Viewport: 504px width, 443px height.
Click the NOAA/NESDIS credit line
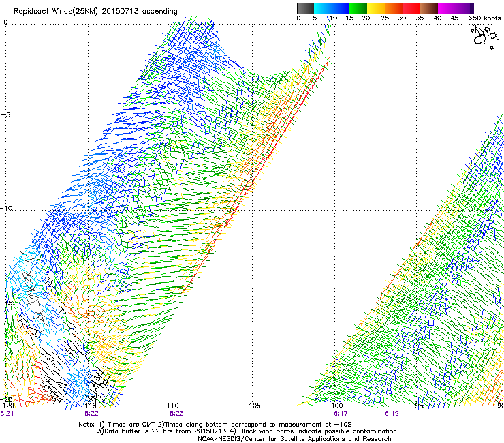(294, 439)
